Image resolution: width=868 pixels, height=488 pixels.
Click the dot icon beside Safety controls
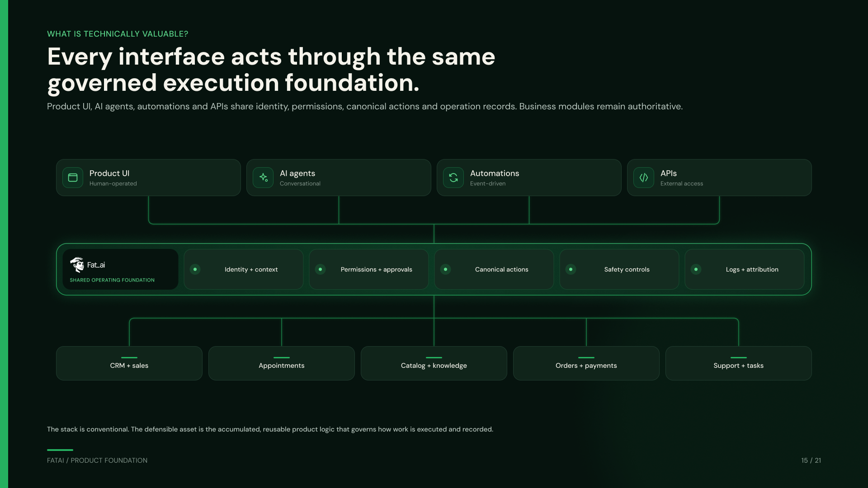[571, 269]
